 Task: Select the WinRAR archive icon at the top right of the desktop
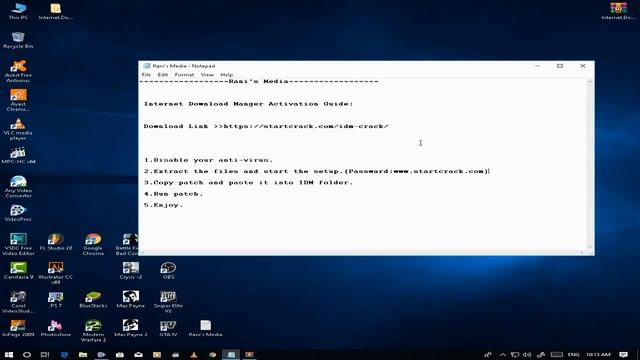point(618,11)
